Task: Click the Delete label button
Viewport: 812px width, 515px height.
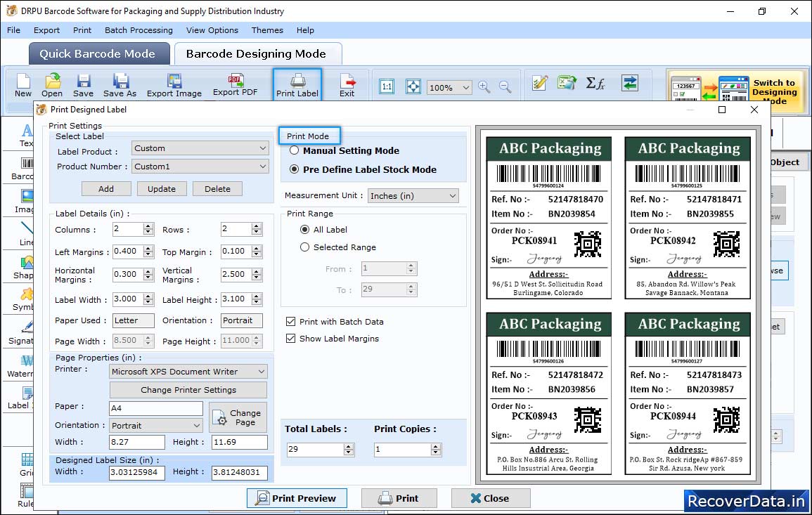Action: pyautogui.click(x=217, y=189)
